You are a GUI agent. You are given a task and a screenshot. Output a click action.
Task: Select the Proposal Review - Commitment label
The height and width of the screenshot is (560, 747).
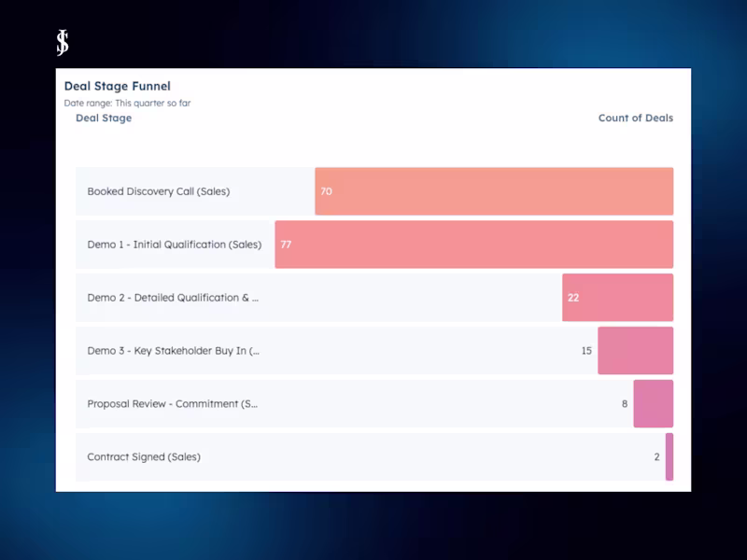point(172,404)
